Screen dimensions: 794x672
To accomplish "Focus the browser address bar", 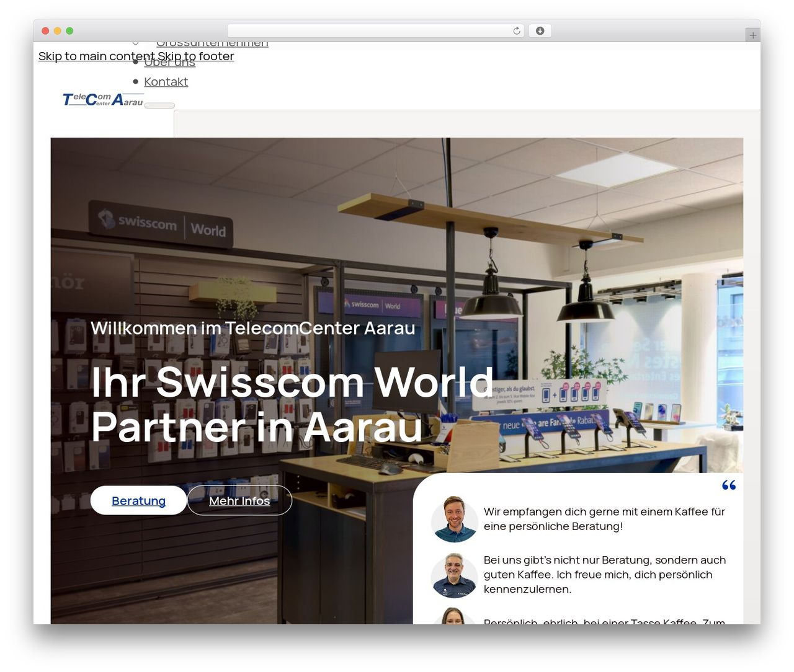I will coord(376,31).
